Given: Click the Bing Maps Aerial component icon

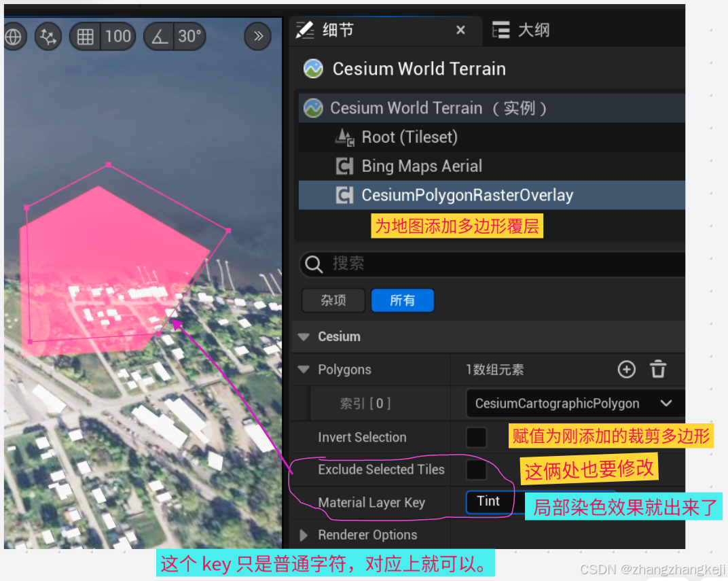Looking at the screenshot, I should pyautogui.click(x=344, y=166).
